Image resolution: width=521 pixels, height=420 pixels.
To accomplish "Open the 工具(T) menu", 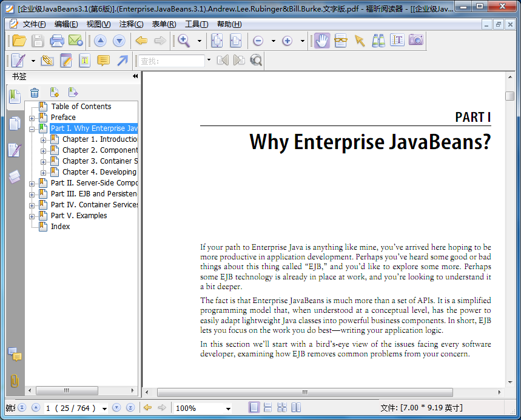I will 196,24.
